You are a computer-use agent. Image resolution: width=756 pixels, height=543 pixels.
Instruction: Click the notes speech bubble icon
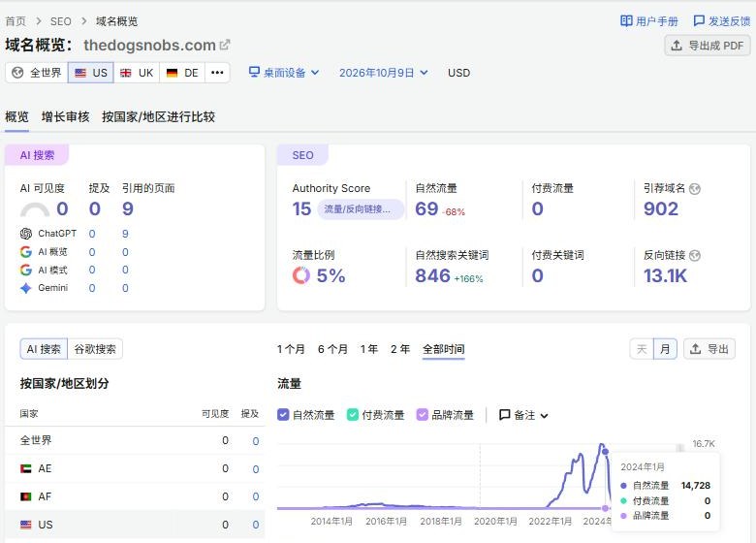pos(505,415)
